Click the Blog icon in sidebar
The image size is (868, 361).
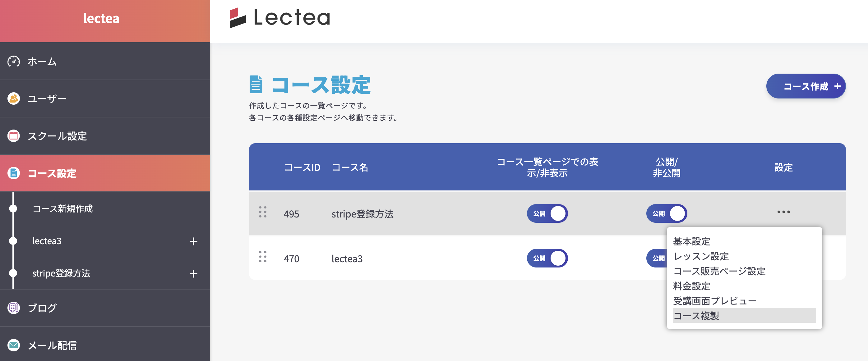13,308
